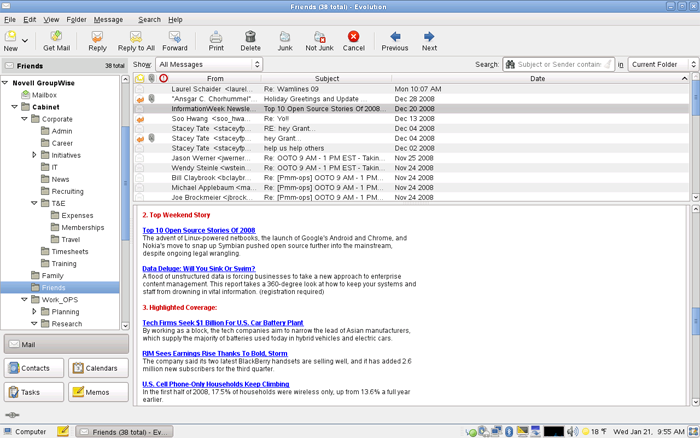
Task: Go to Next message
Action: click(429, 41)
